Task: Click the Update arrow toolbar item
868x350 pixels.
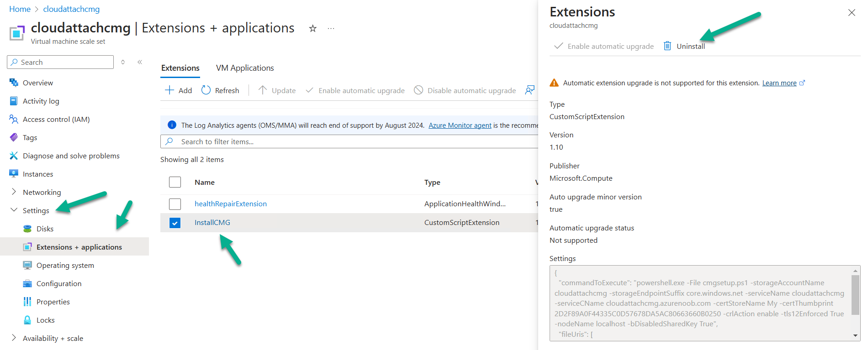Action: click(277, 90)
